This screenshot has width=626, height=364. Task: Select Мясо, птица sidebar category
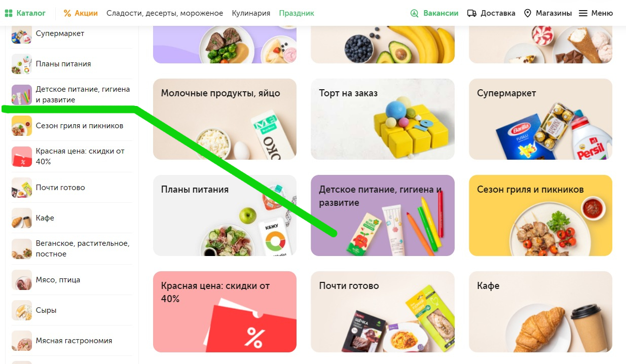point(71,280)
